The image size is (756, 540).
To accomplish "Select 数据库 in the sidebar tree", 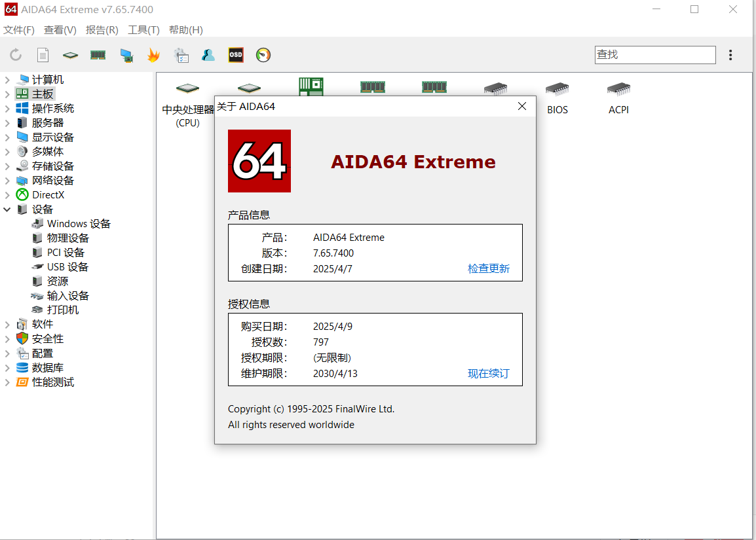I will click(48, 368).
